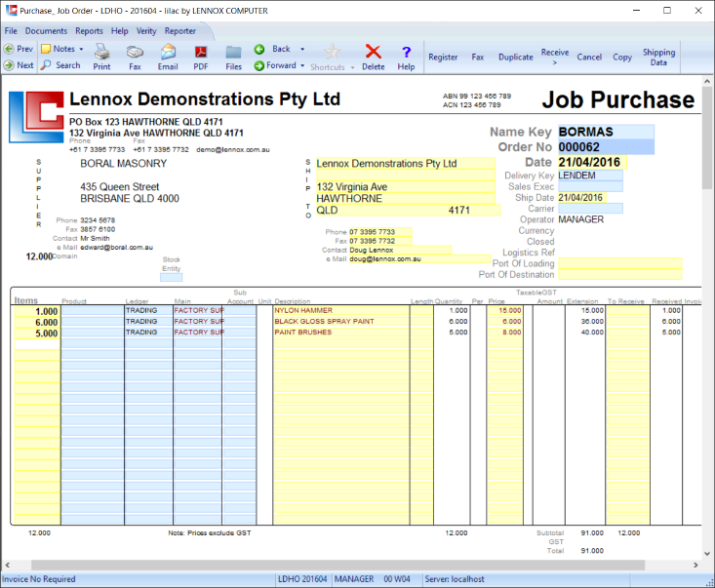Expand the Forward history dropdown
The height and width of the screenshot is (588, 715).
pyautogui.click(x=302, y=65)
